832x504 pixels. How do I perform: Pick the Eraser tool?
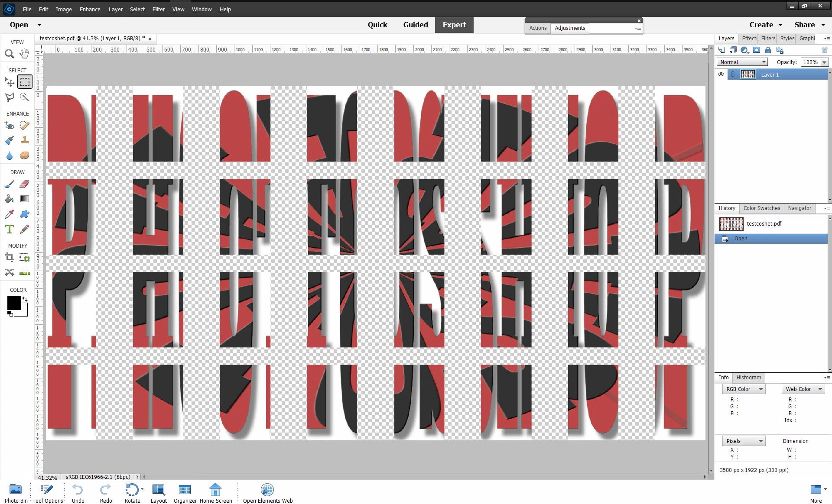click(25, 184)
